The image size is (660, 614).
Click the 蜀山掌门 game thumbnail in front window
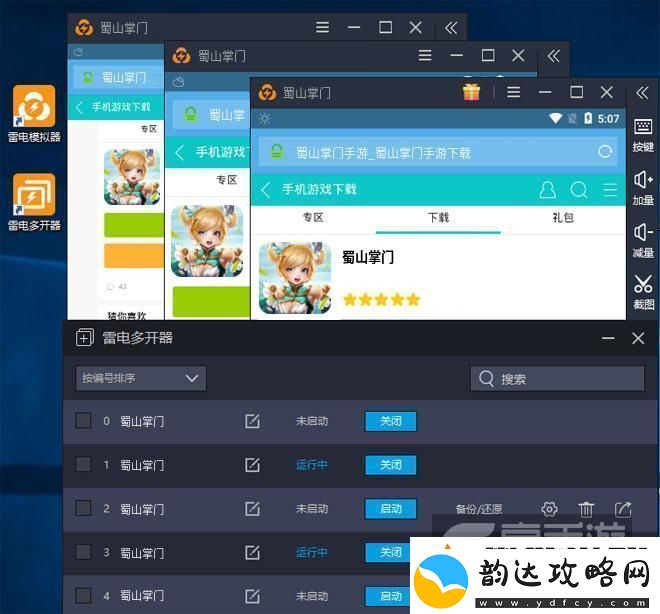coord(295,278)
